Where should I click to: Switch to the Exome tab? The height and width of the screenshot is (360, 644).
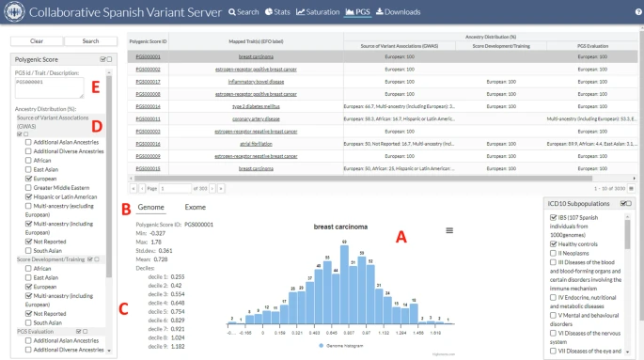tap(196, 208)
